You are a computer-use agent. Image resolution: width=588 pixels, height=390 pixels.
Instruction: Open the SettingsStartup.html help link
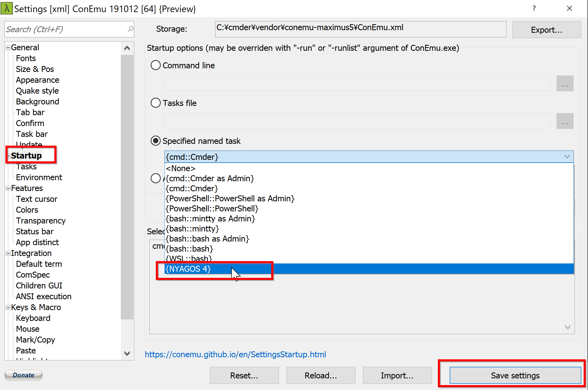[235, 354]
